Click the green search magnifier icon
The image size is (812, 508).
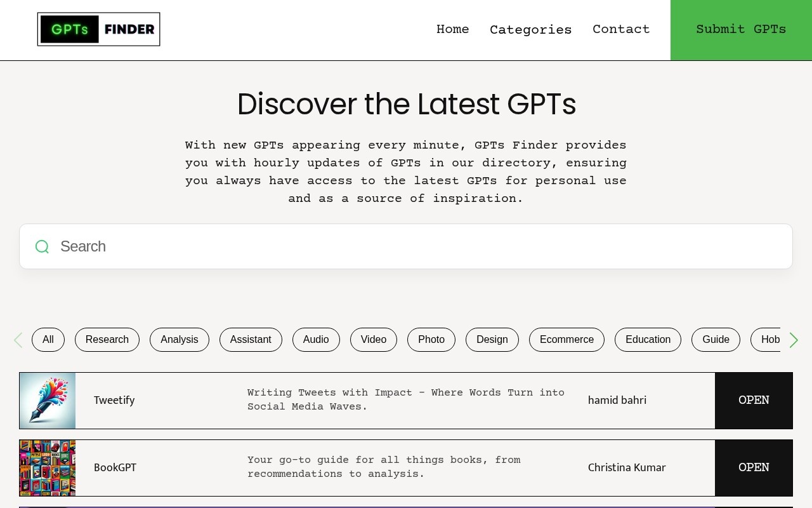point(42,246)
